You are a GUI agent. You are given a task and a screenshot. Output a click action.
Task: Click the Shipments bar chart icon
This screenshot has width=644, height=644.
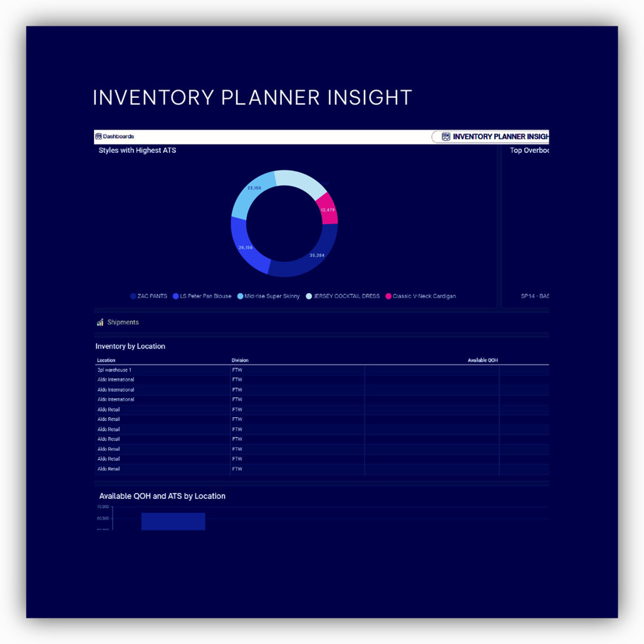[x=100, y=322]
